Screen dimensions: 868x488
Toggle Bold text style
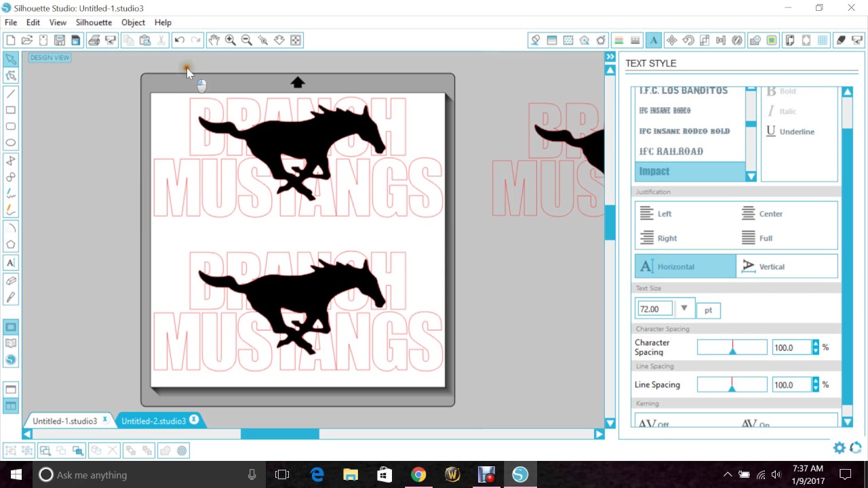781,91
